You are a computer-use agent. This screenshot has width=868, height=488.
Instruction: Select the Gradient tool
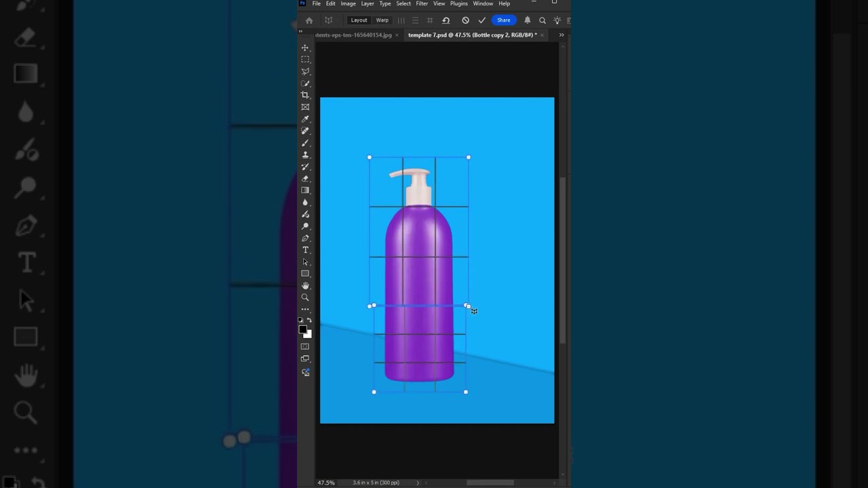pyautogui.click(x=305, y=190)
